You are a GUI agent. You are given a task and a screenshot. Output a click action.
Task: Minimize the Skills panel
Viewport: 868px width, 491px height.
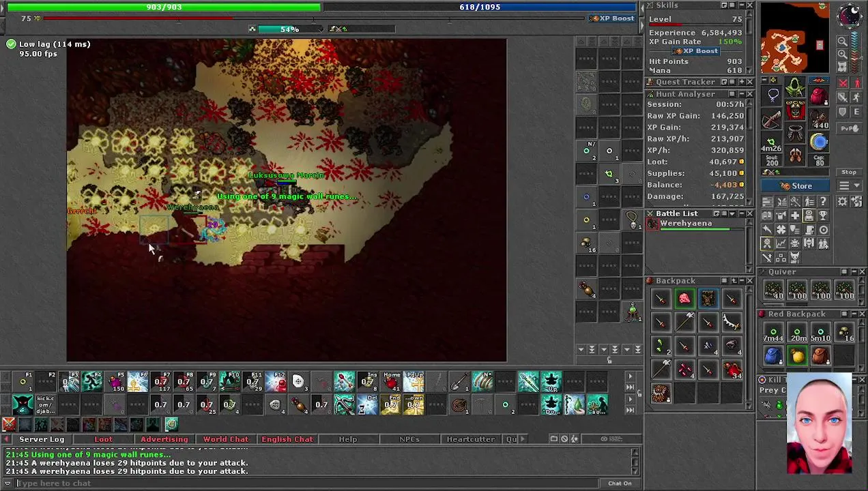coord(741,5)
